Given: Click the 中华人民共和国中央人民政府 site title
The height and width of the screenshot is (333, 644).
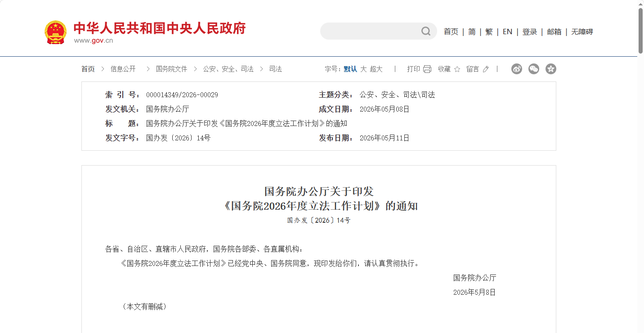Looking at the screenshot, I should click(160, 28).
